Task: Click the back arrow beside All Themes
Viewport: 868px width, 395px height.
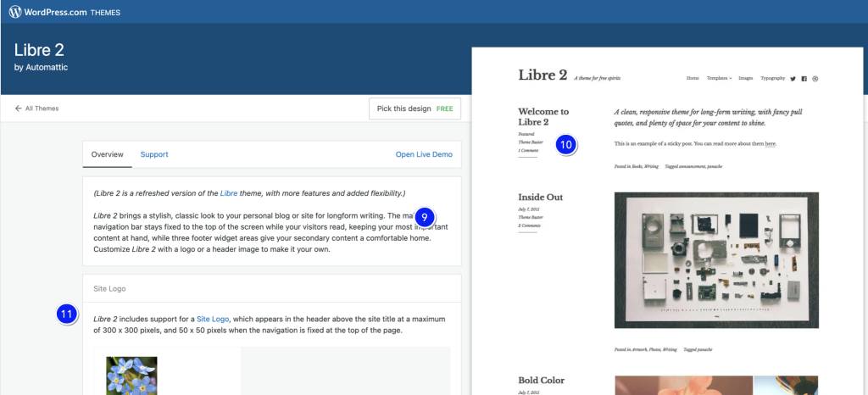Action: pos(19,108)
